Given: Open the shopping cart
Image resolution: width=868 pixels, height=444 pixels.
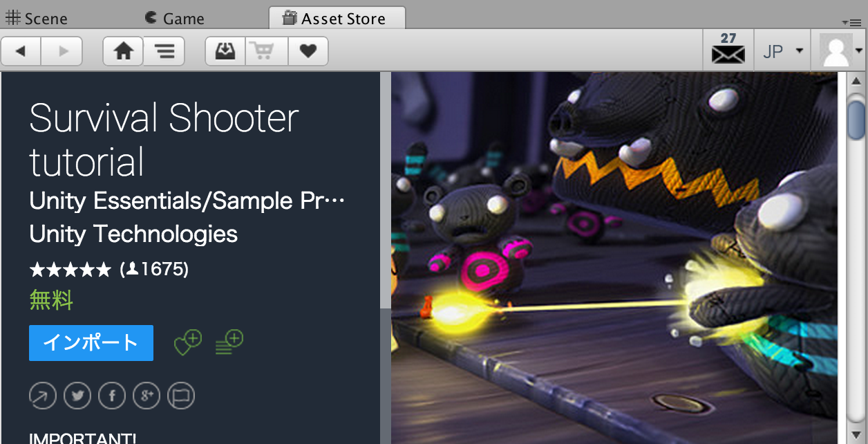Looking at the screenshot, I should click(x=267, y=51).
